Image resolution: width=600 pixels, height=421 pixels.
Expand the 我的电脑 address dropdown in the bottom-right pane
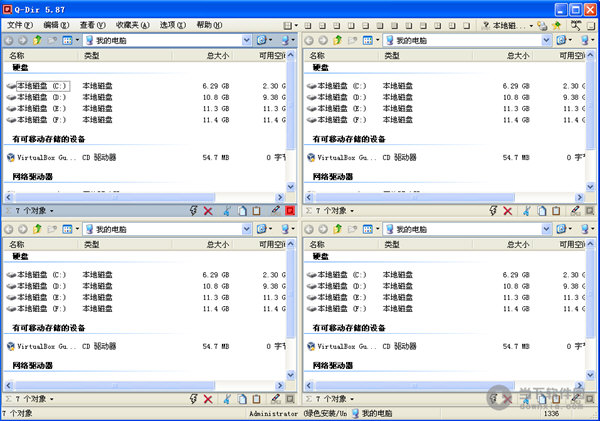(x=546, y=229)
